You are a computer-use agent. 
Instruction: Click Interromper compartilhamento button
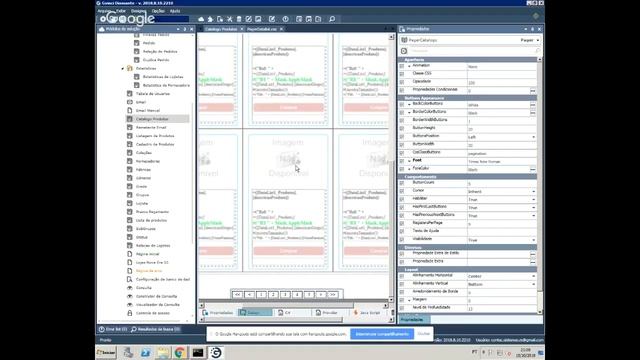382,334
